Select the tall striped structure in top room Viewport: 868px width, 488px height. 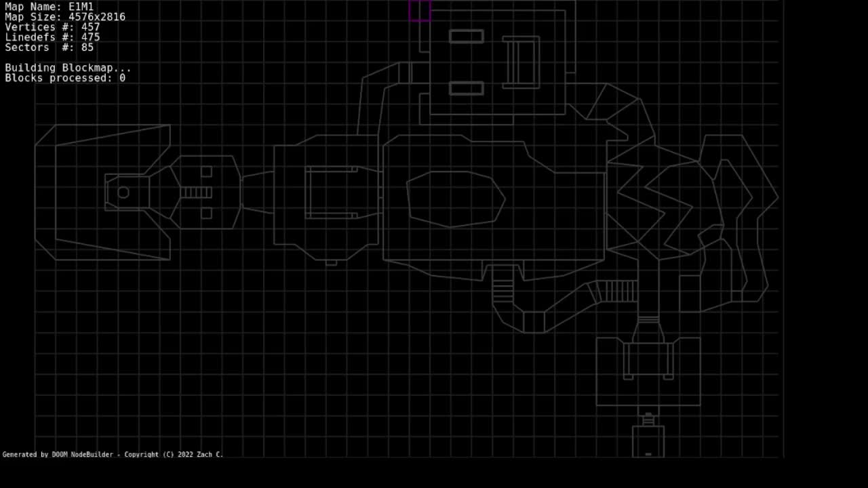[521, 62]
